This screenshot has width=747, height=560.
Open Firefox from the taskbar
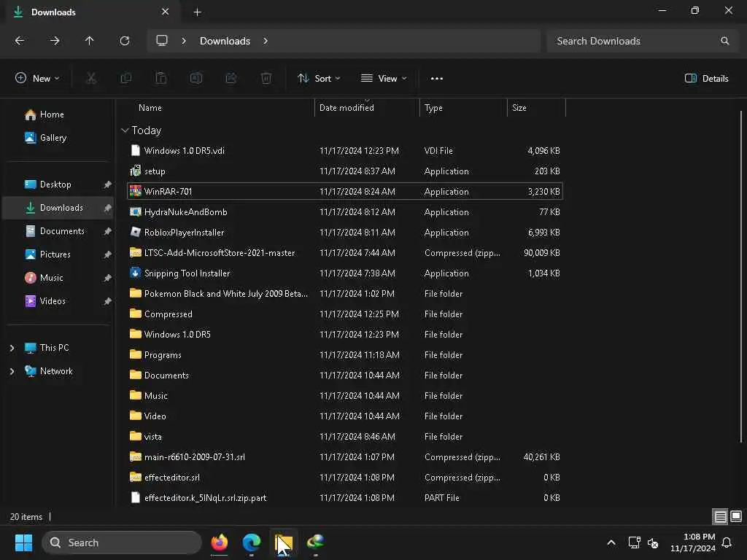(x=219, y=542)
